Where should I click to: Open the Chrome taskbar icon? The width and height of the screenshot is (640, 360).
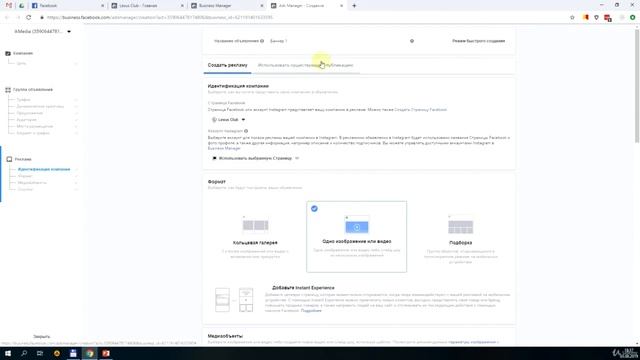click(x=90, y=353)
